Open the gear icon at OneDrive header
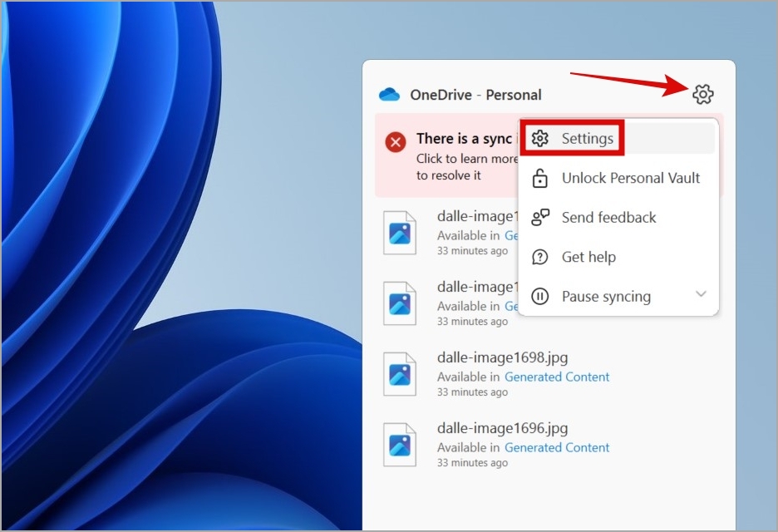 (x=702, y=94)
